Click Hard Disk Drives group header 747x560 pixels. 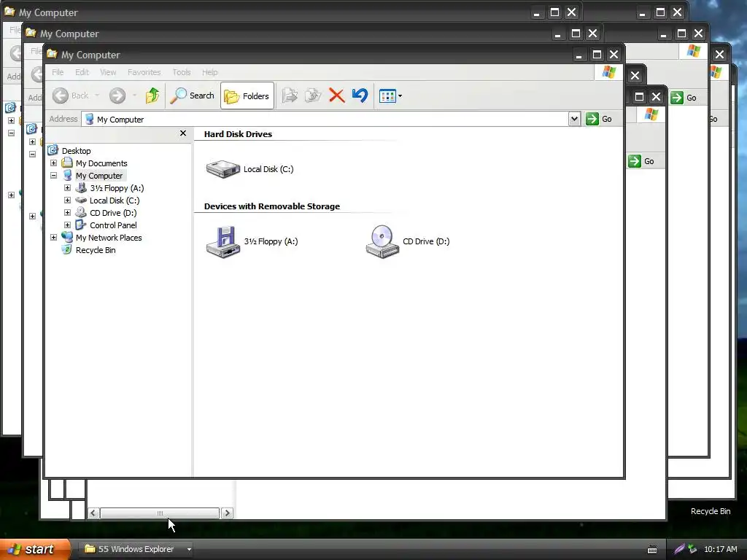click(238, 134)
